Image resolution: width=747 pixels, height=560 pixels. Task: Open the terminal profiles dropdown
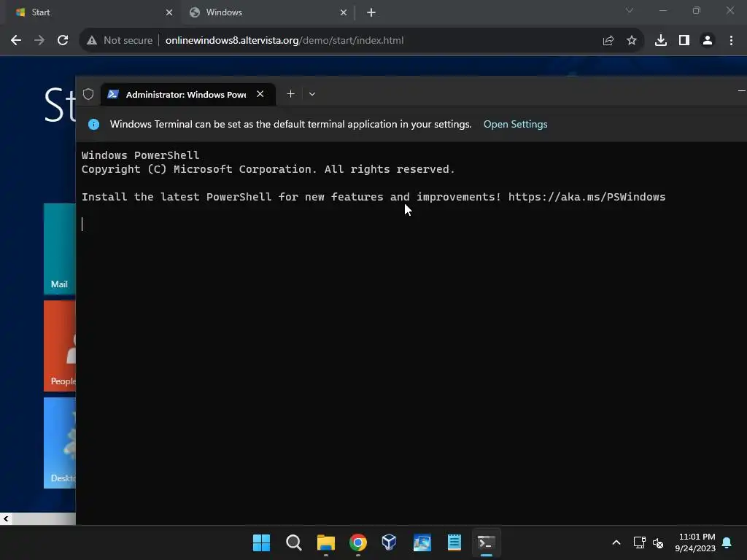click(x=312, y=94)
